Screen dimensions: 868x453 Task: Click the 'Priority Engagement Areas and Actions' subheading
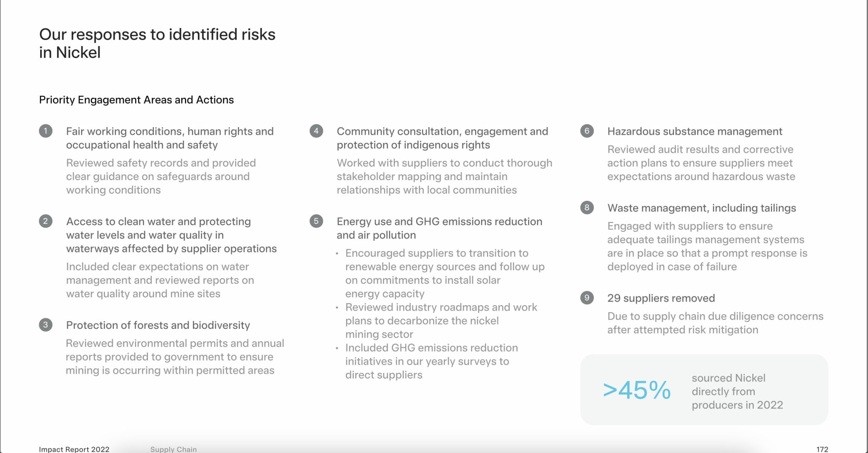(x=136, y=100)
